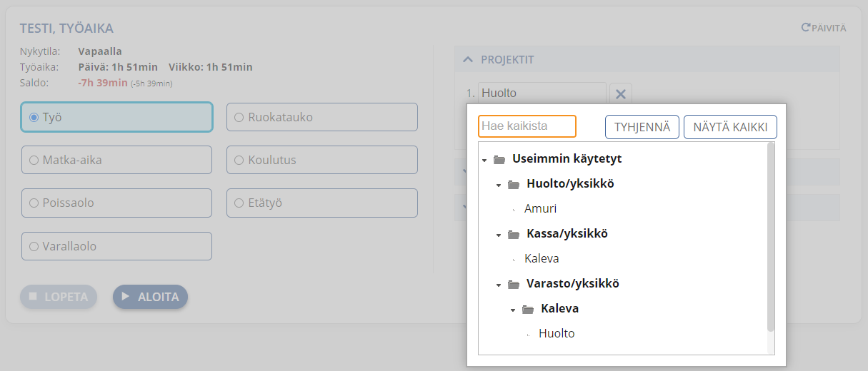This screenshot has height=371, width=868.
Task: Click the Huolto/yksikkö folder icon
Action: [514, 184]
